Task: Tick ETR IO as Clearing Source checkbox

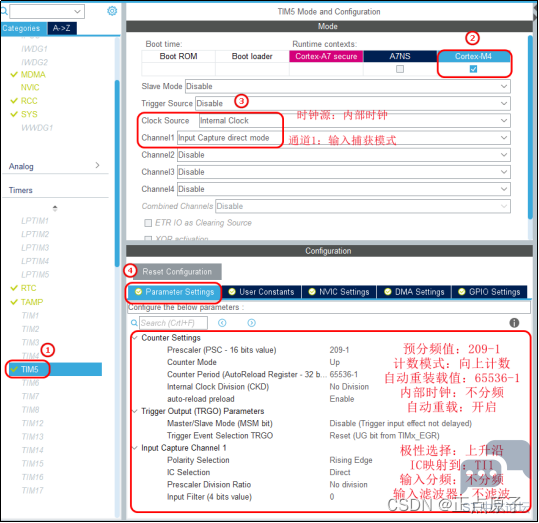Action: pyautogui.click(x=148, y=223)
